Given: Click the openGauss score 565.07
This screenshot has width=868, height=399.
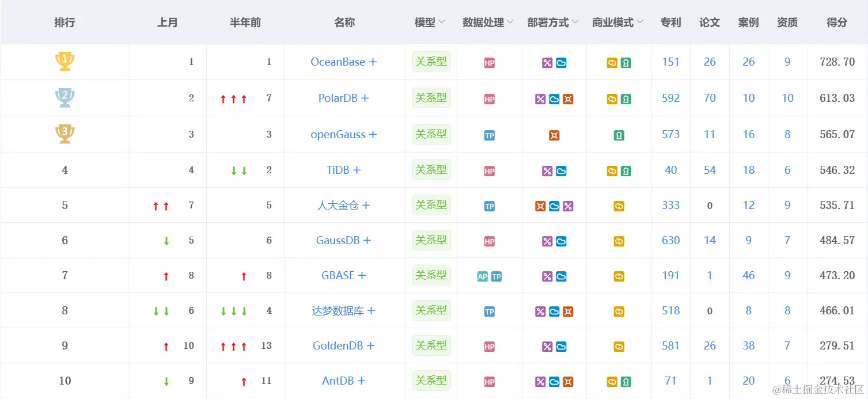Looking at the screenshot, I should [x=837, y=135].
